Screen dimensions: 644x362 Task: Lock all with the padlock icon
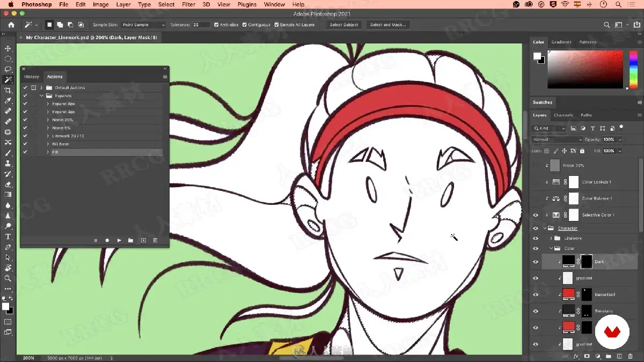[x=581, y=151]
